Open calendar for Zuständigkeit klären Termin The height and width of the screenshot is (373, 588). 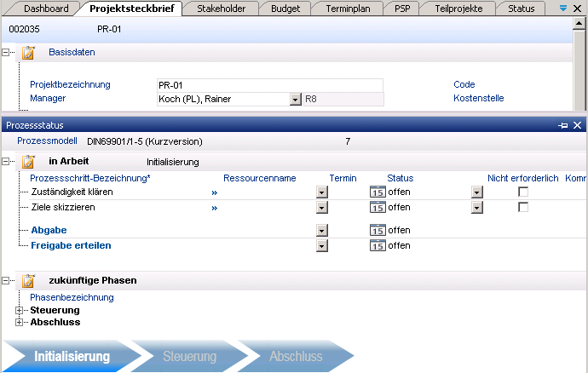(x=378, y=192)
